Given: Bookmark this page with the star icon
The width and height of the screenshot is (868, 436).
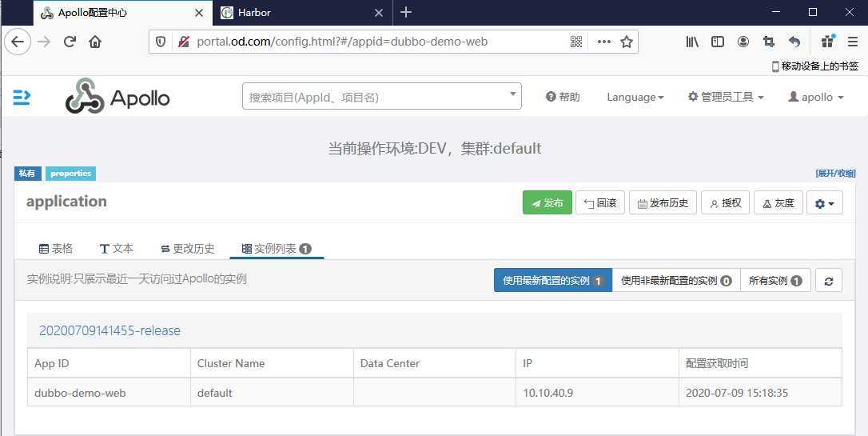Looking at the screenshot, I should coord(627,42).
